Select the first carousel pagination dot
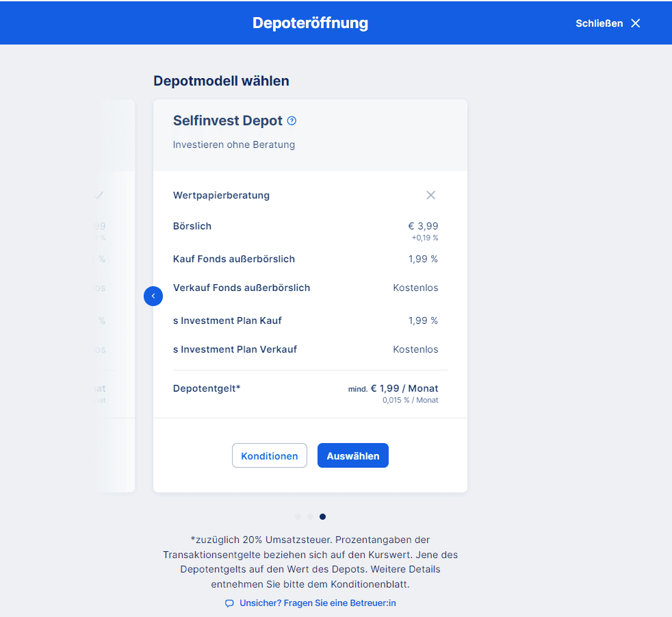Image resolution: width=672 pixels, height=617 pixels. [298, 516]
